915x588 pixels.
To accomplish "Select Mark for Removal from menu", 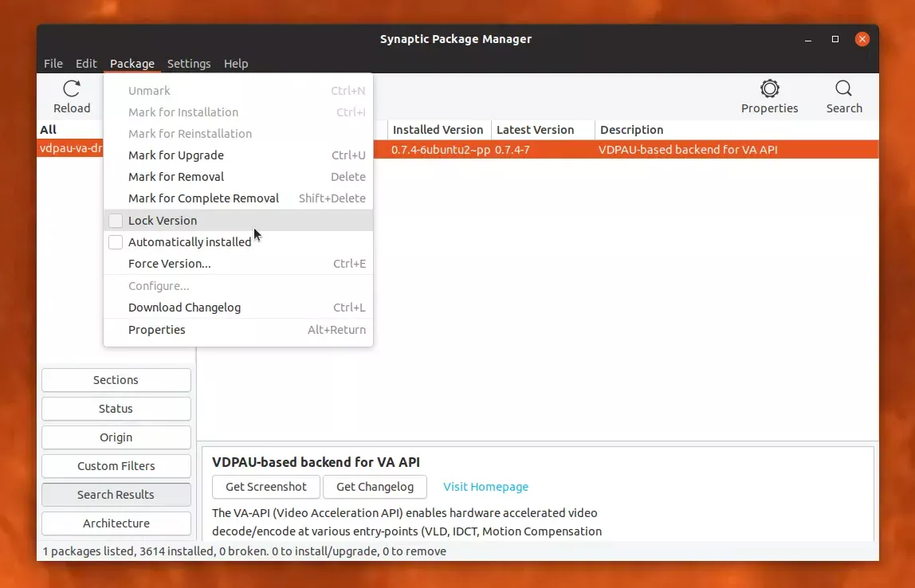I will pyautogui.click(x=176, y=177).
